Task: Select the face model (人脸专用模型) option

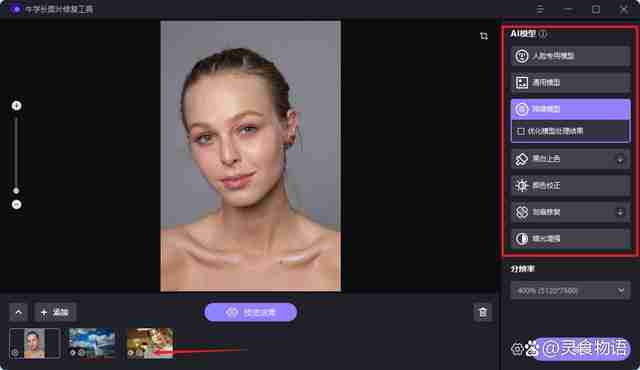Action: coord(570,56)
